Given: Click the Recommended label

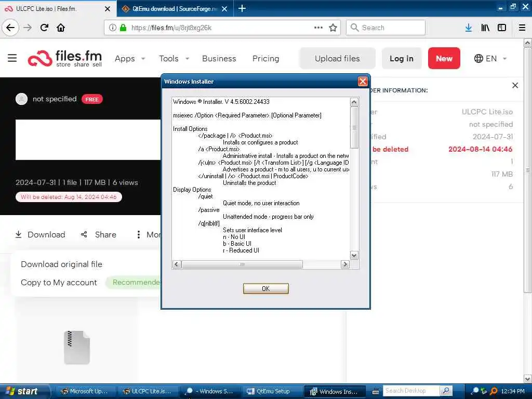Looking at the screenshot, I should 136,282.
